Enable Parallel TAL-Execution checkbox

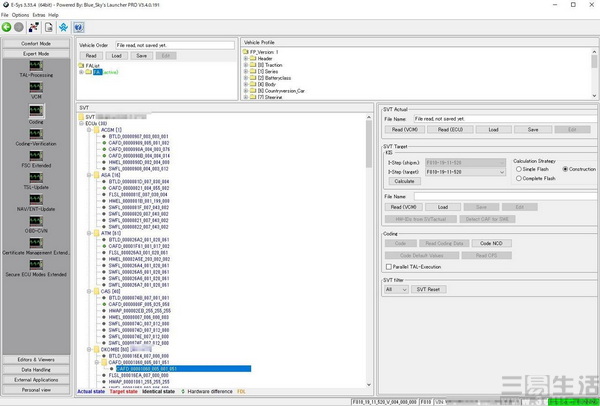pyautogui.click(x=389, y=266)
